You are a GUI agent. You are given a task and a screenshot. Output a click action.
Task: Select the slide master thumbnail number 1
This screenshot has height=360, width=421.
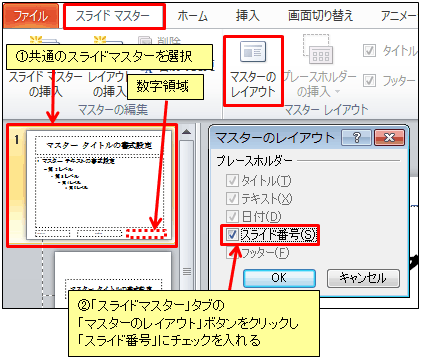[99, 185]
